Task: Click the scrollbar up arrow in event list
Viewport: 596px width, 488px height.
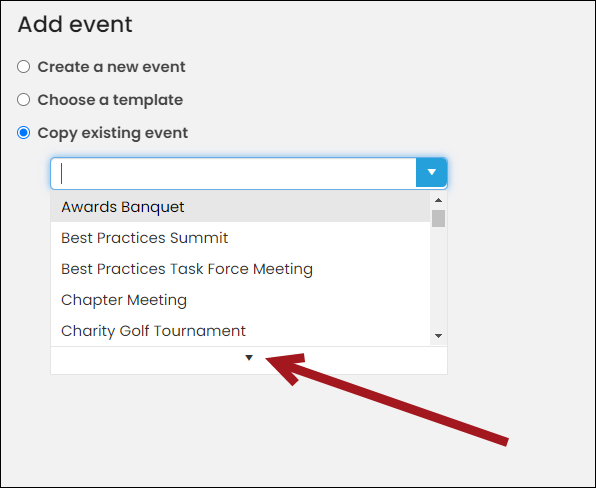Action: tap(438, 200)
